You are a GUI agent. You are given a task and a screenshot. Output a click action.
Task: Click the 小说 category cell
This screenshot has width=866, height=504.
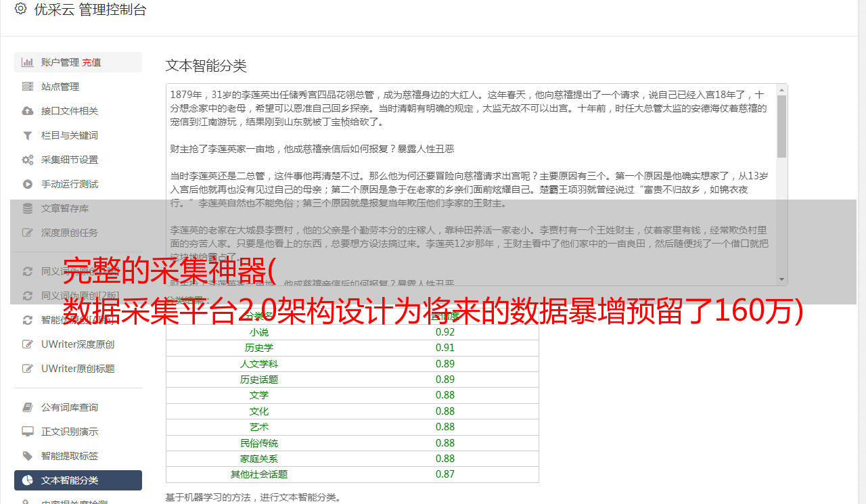pos(258,332)
